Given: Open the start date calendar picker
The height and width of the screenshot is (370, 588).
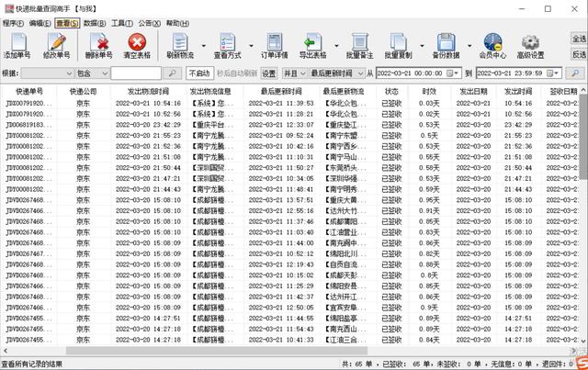Looking at the screenshot, I should [x=453, y=73].
